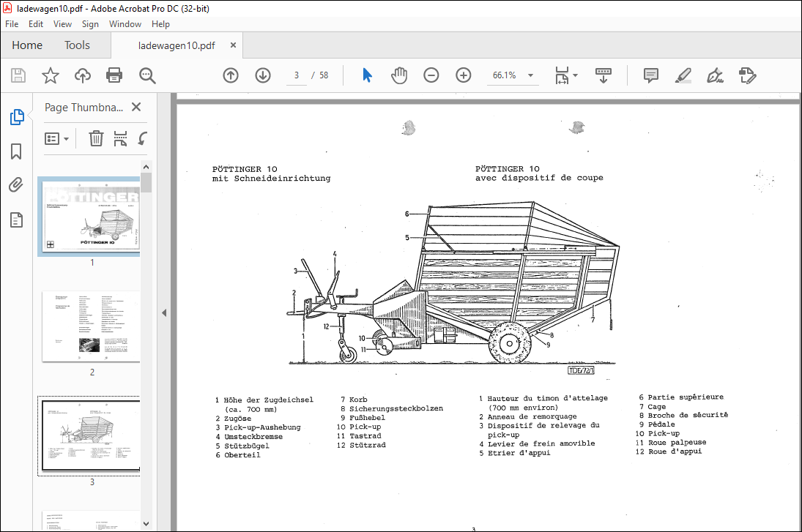Viewport: 802px width, 532px height.
Task: Click the page layout print pages icon
Action: (x=120, y=138)
